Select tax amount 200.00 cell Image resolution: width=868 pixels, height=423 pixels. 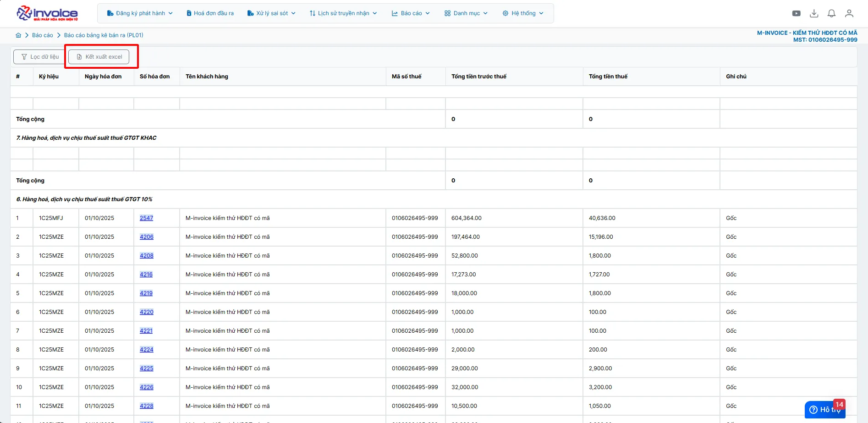click(651, 350)
